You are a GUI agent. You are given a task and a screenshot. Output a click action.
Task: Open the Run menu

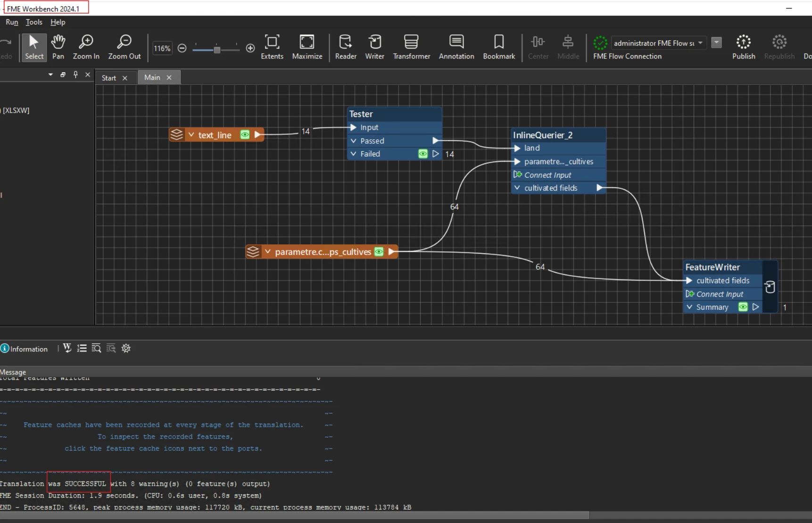click(x=12, y=22)
